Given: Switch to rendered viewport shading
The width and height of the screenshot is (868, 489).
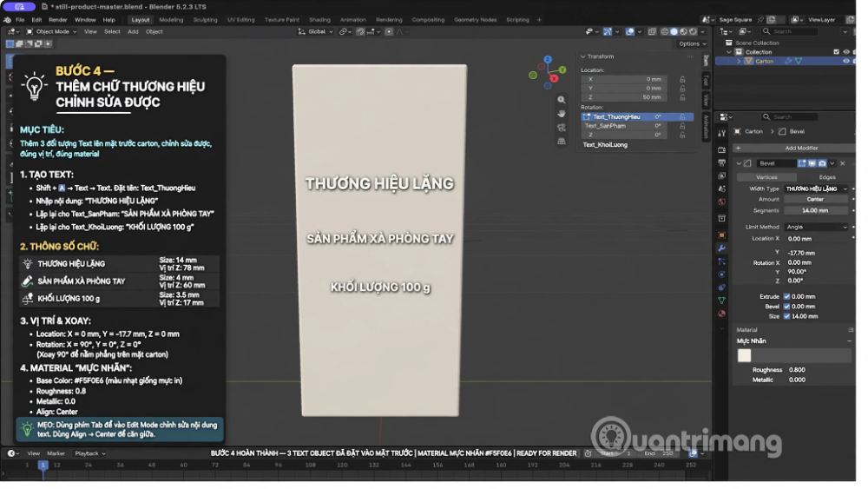Looking at the screenshot, I should tap(693, 31).
